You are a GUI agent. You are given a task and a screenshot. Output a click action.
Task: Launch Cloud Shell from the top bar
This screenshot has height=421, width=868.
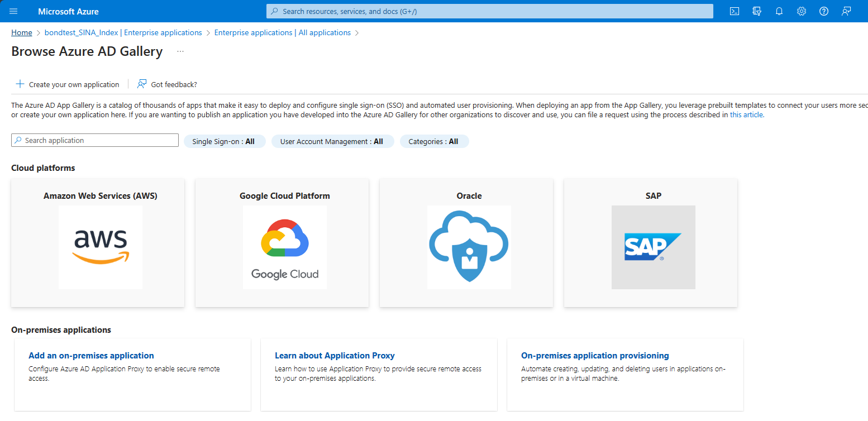click(x=735, y=11)
